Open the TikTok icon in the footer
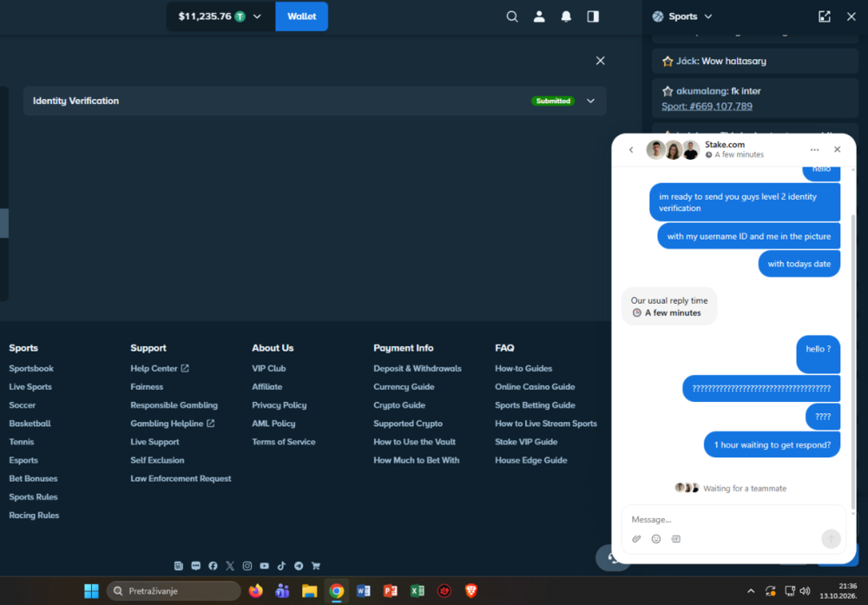868x605 pixels. tap(282, 566)
